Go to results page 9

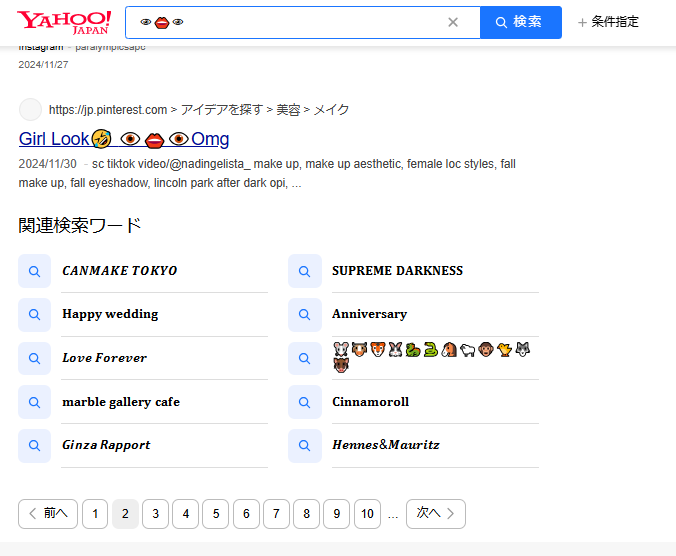point(337,514)
